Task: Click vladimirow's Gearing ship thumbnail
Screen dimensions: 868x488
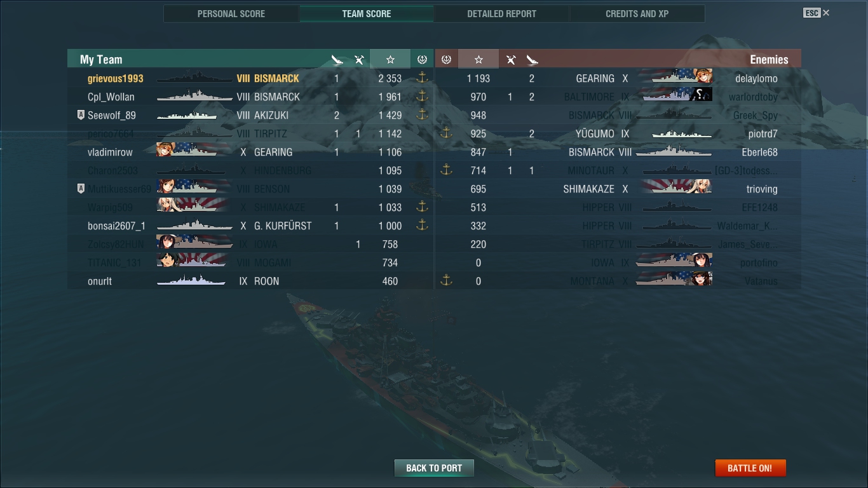Action: coord(194,152)
